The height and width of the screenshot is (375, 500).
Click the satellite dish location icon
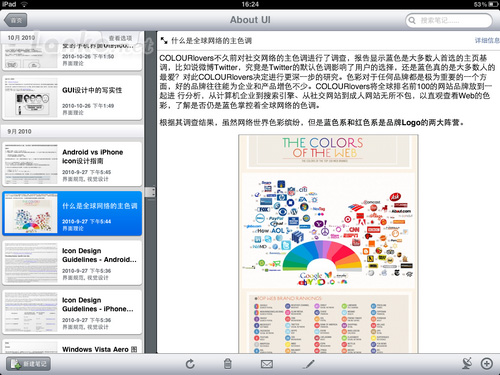467,363
